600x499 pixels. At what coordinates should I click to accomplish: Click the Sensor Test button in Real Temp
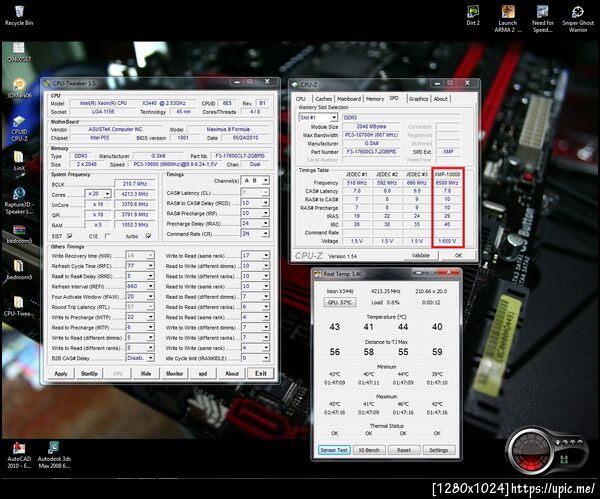334,450
